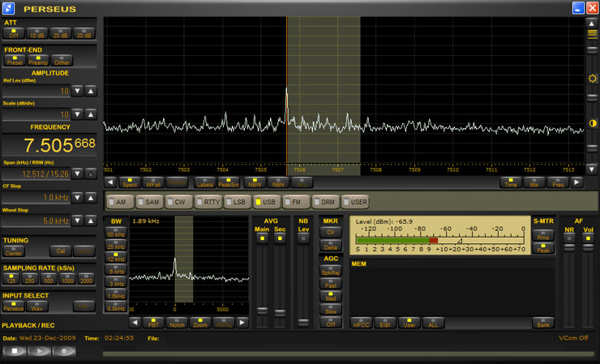Decrease Ref Lev with down arrow

[x=77, y=91]
